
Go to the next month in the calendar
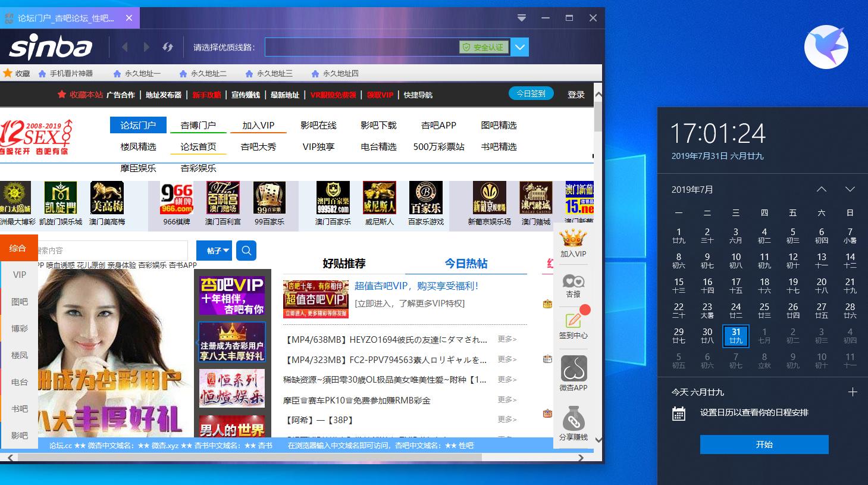[850, 189]
